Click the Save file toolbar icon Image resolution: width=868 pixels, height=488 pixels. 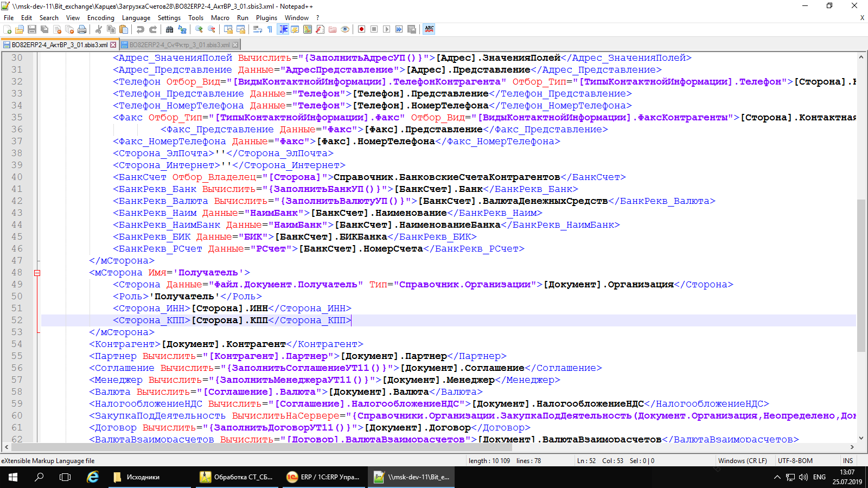(32, 29)
